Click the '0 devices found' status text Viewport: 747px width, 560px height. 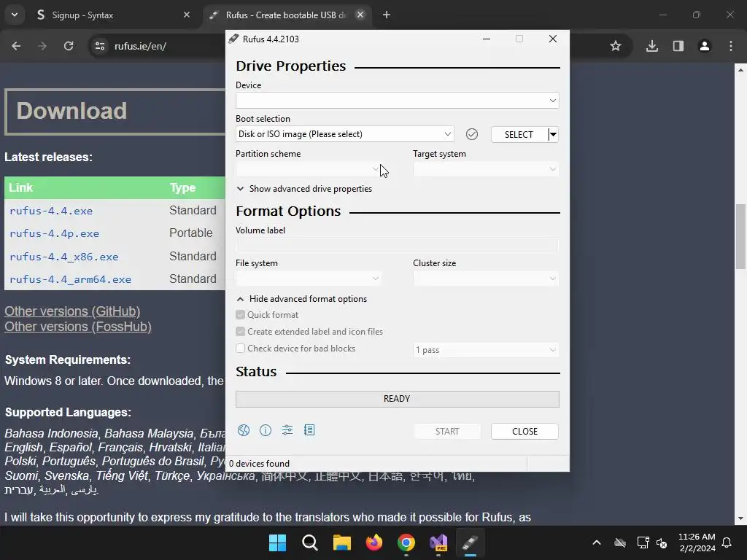259,464
